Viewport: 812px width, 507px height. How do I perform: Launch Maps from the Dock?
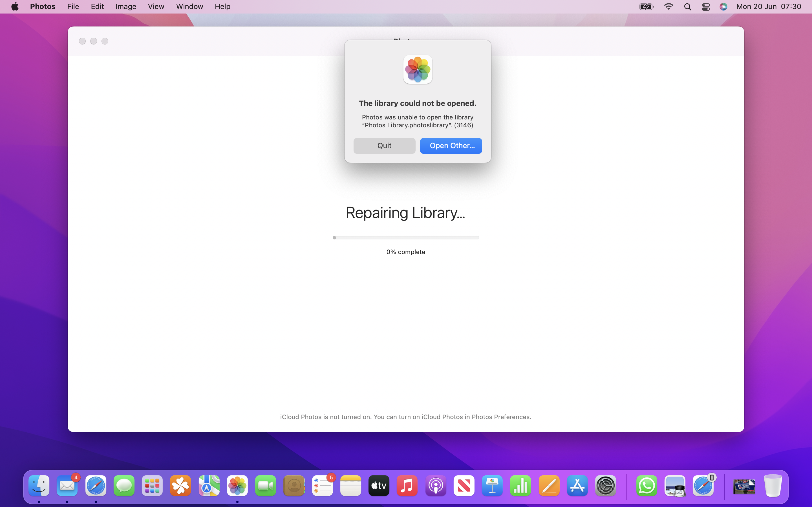[209, 486]
